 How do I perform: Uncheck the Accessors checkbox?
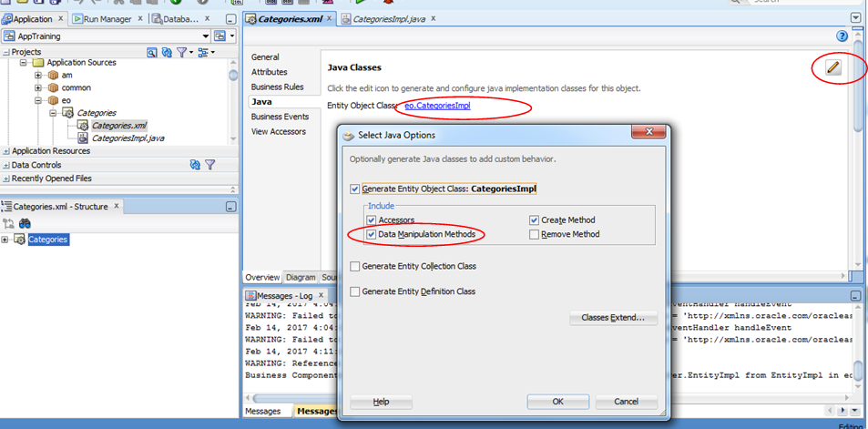click(371, 220)
